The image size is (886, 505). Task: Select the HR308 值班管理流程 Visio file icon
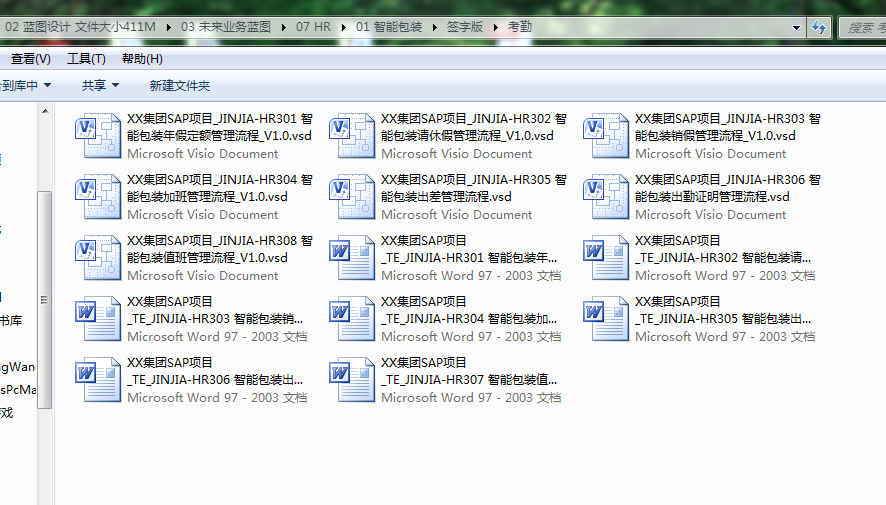coord(99,258)
